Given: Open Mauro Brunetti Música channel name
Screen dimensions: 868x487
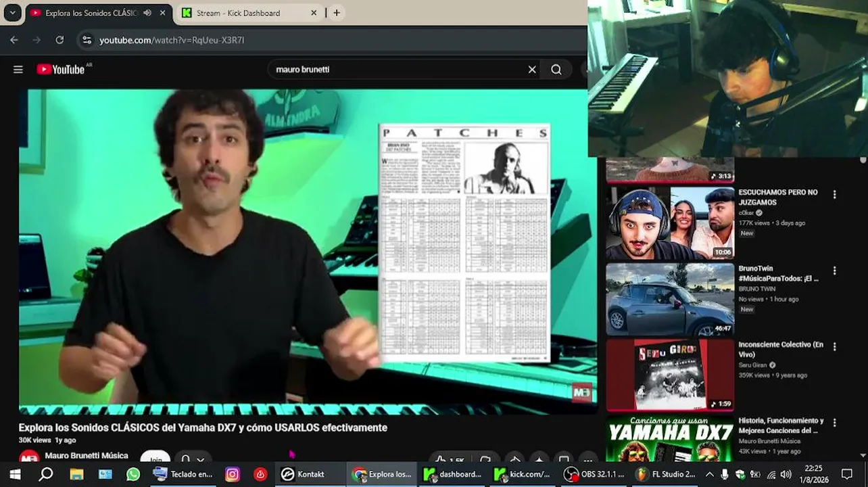Looking at the screenshot, I should (87, 456).
